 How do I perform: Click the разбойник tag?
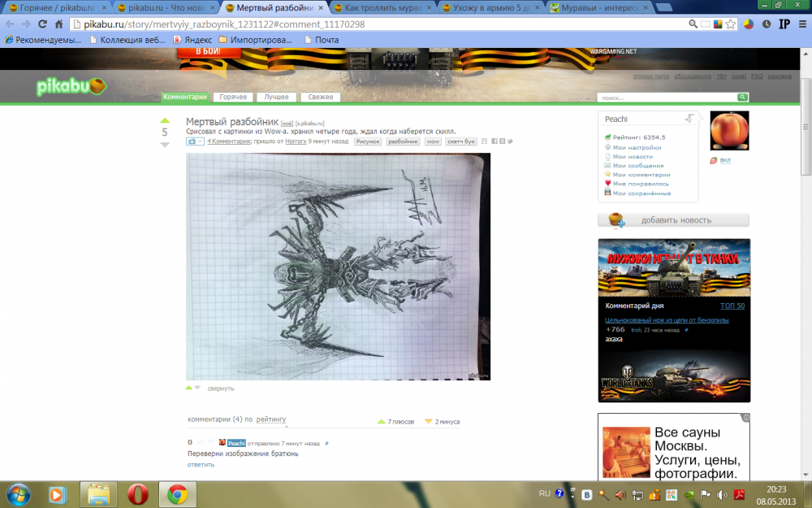(x=403, y=141)
